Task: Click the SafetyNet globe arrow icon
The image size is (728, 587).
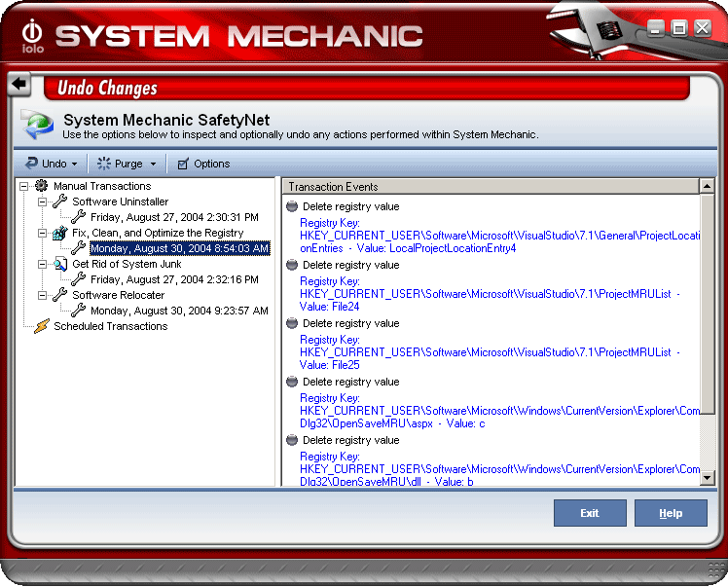Action: tap(38, 124)
